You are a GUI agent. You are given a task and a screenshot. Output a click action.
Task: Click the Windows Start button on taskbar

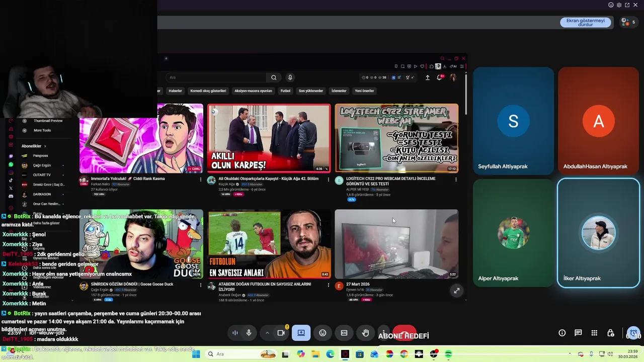click(x=196, y=354)
